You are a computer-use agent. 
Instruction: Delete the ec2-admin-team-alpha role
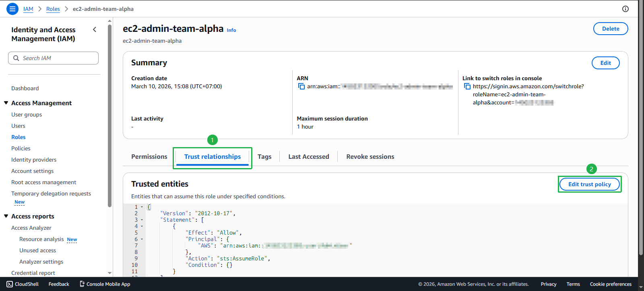point(611,29)
